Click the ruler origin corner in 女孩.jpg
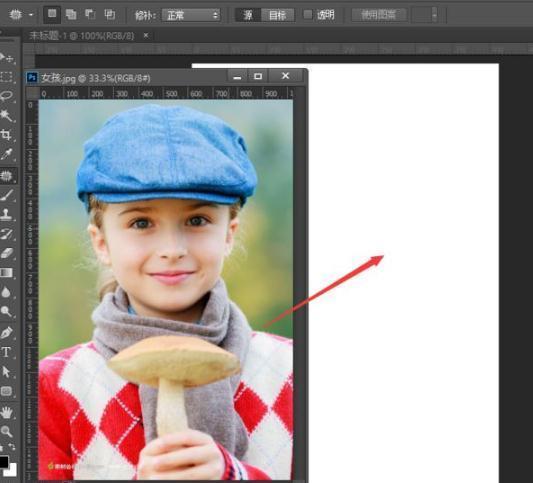Screen dimensions: 533x483 click(x=32, y=93)
